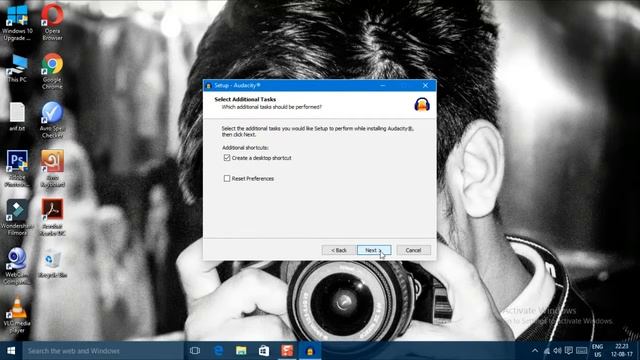
Task: Switch to the red taskbar app
Action: pos(287,351)
